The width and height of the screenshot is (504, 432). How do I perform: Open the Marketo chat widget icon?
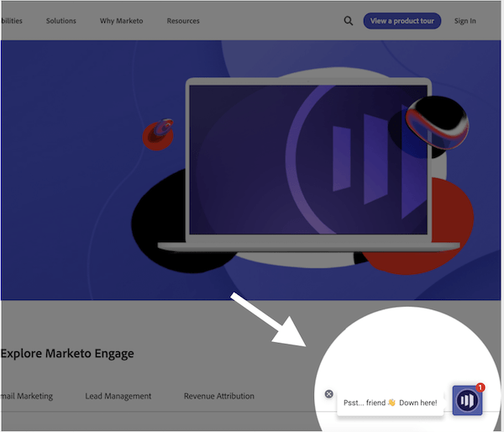click(x=467, y=400)
